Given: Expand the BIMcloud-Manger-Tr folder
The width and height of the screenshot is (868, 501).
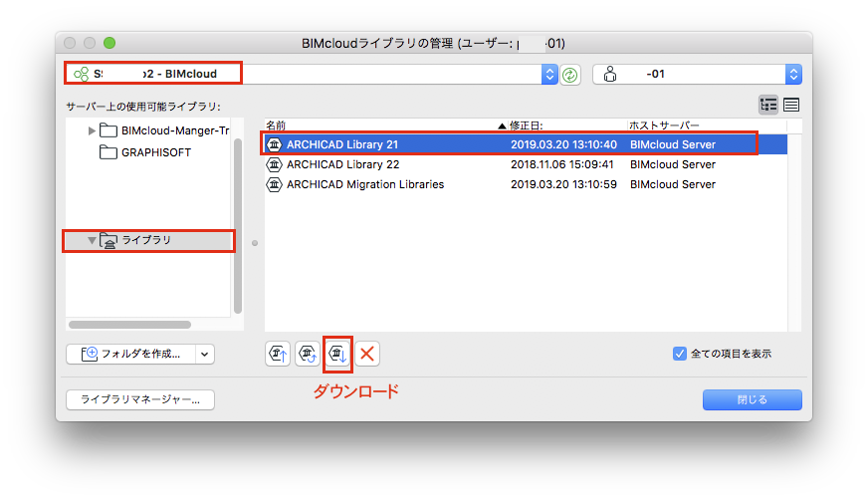Looking at the screenshot, I should pyautogui.click(x=92, y=130).
